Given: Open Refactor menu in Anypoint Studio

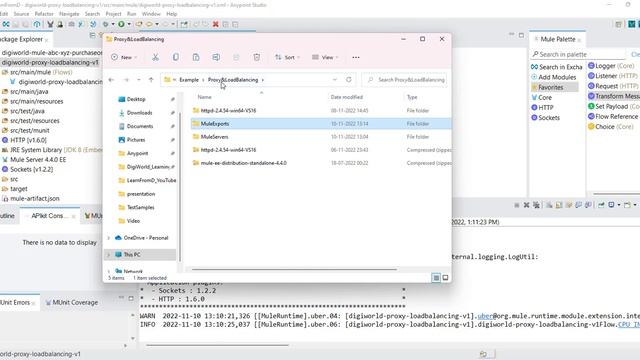Looking at the screenshot, I should click(44, 14).
